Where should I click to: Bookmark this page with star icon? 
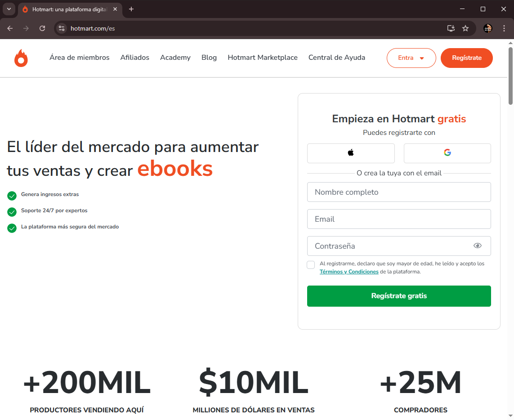(465, 28)
